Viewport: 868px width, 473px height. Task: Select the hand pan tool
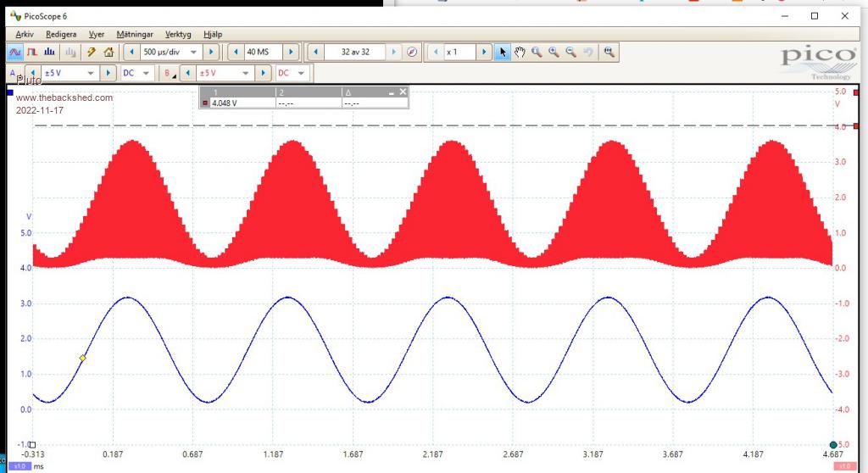tap(520, 53)
